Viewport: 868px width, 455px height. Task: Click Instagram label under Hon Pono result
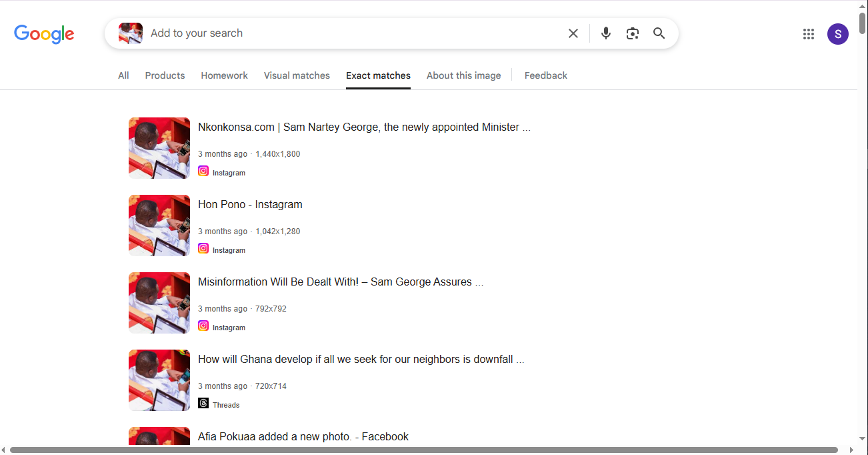(x=229, y=250)
